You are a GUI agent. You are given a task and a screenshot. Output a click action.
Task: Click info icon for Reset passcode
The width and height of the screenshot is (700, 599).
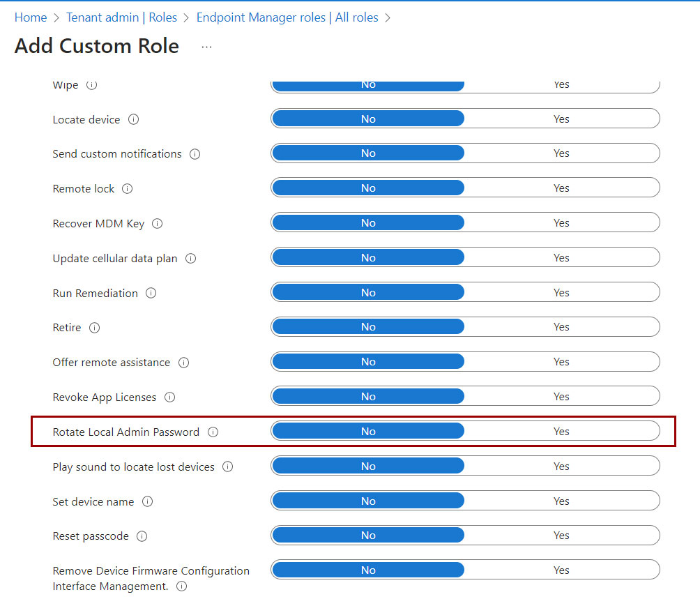(142, 536)
